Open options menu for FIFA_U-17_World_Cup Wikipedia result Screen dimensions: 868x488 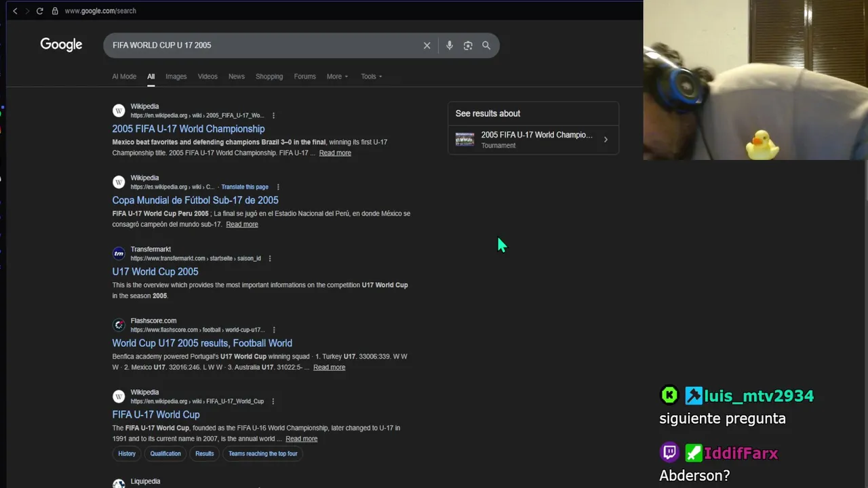click(273, 401)
